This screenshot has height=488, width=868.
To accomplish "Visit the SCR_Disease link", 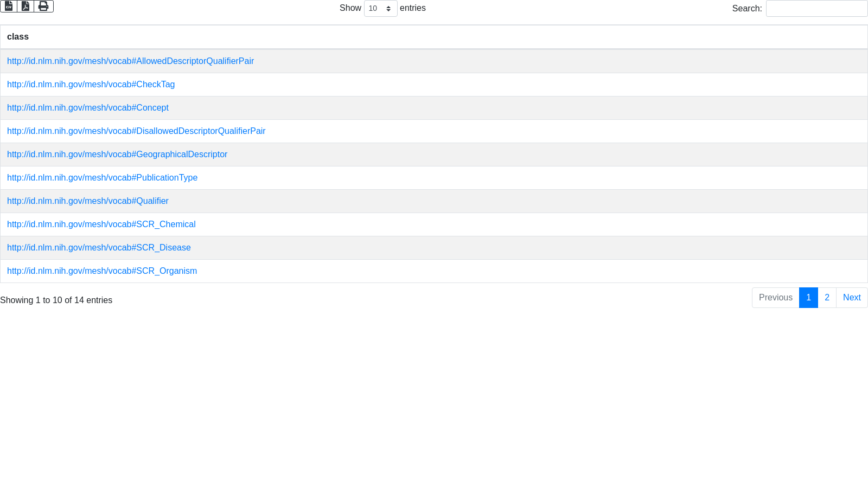I will click(99, 248).
